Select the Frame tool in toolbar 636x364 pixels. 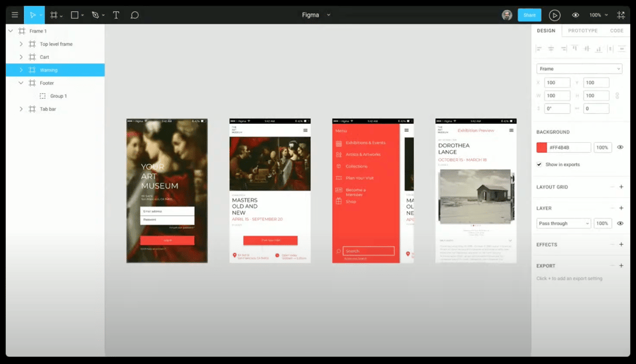coord(54,15)
